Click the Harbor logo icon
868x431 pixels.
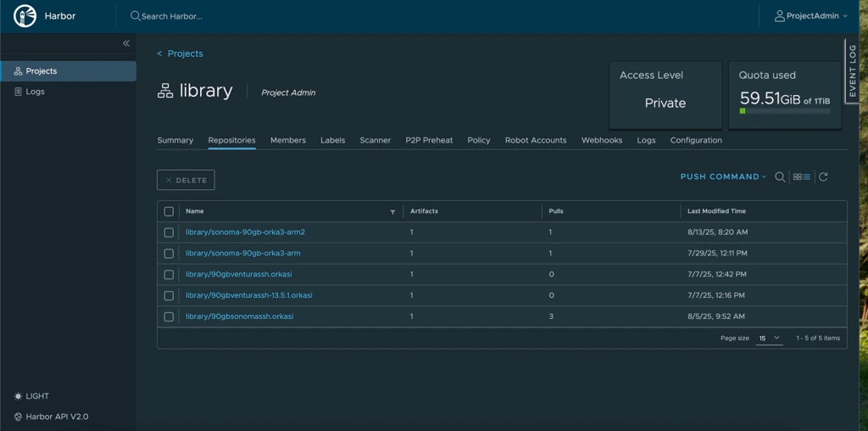25,15
